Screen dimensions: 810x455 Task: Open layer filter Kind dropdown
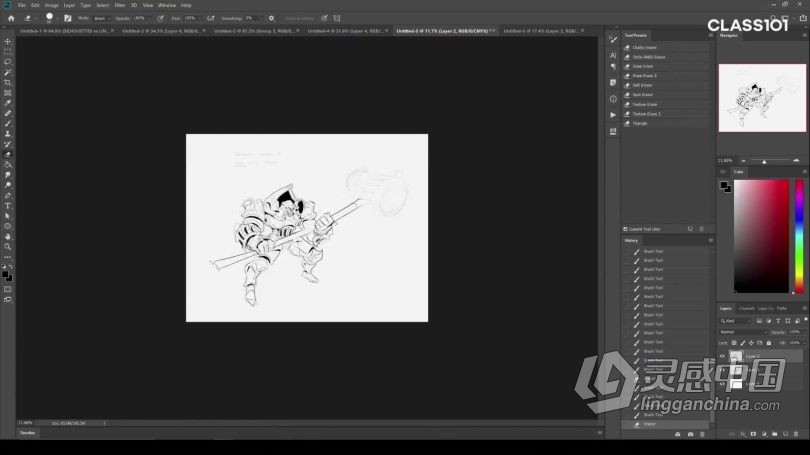coord(736,321)
